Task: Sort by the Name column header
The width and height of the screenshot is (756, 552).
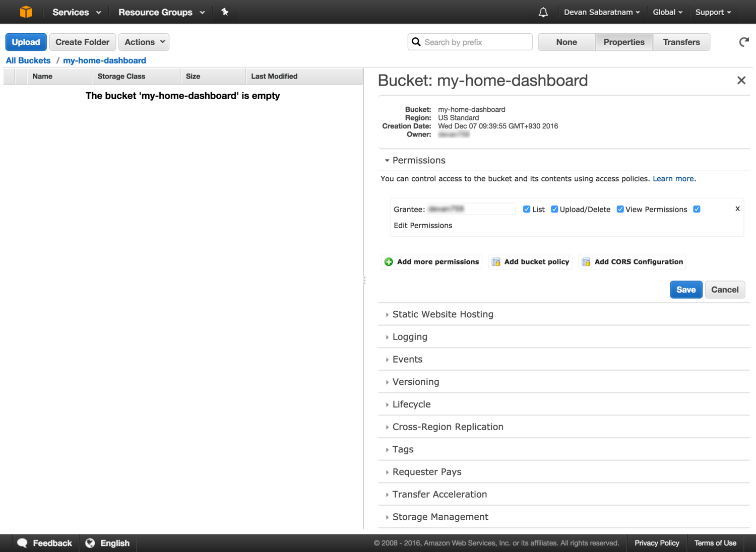Action: 59,77
